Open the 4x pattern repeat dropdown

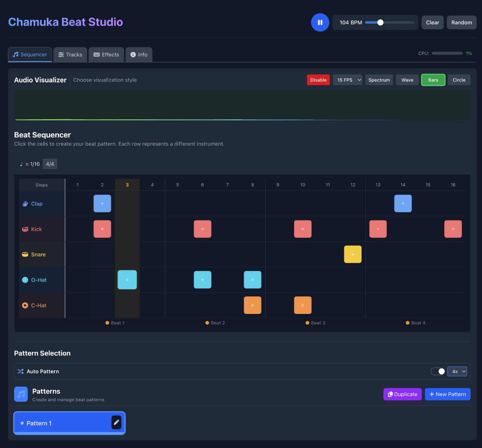[x=457, y=371]
